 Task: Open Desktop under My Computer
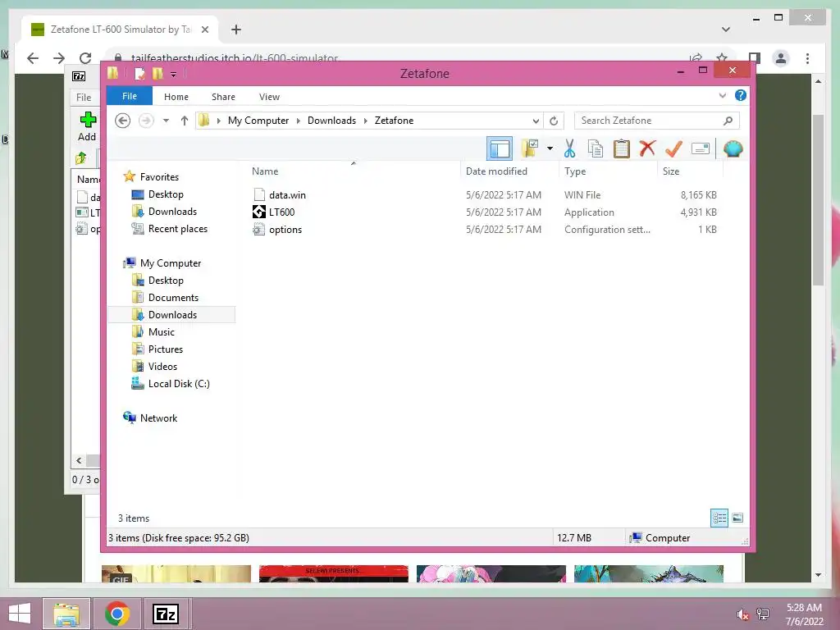(166, 281)
